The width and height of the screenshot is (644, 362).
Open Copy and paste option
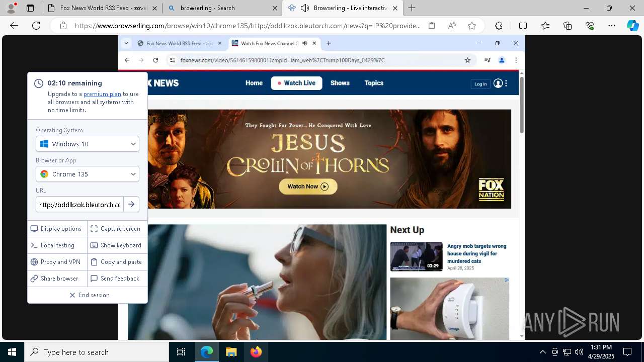tap(116, 262)
